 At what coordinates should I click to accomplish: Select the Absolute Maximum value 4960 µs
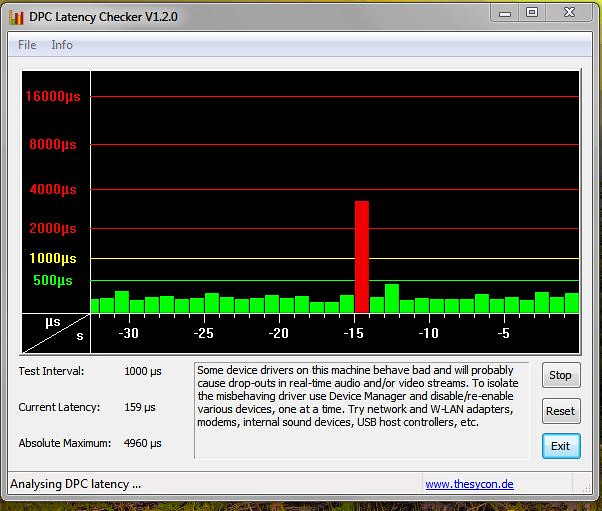[x=142, y=443]
